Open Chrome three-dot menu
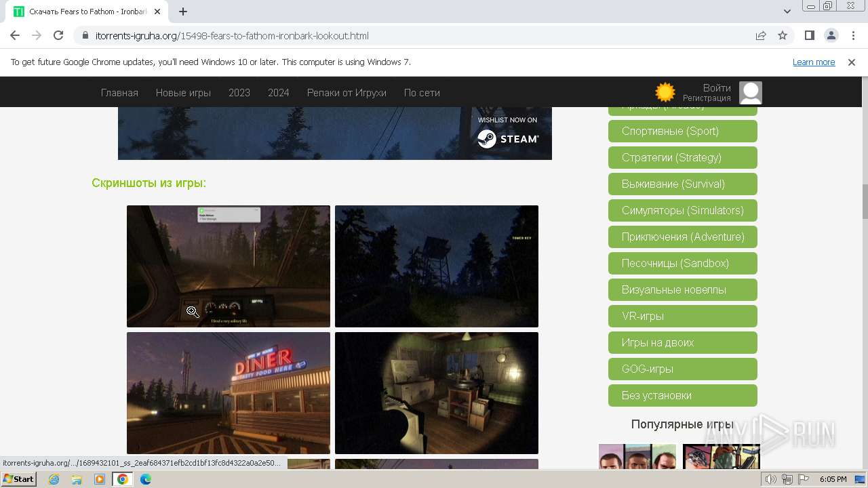This screenshot has height=488, width=868. coord(852,35)
